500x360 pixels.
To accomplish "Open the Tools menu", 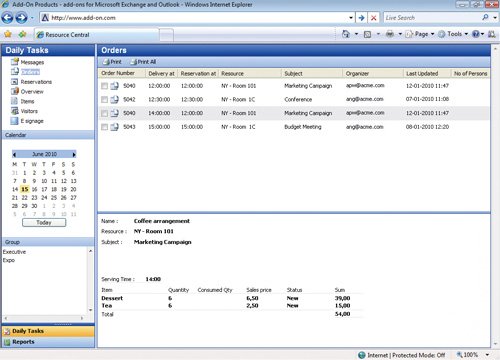I will [x=453, y=34].
